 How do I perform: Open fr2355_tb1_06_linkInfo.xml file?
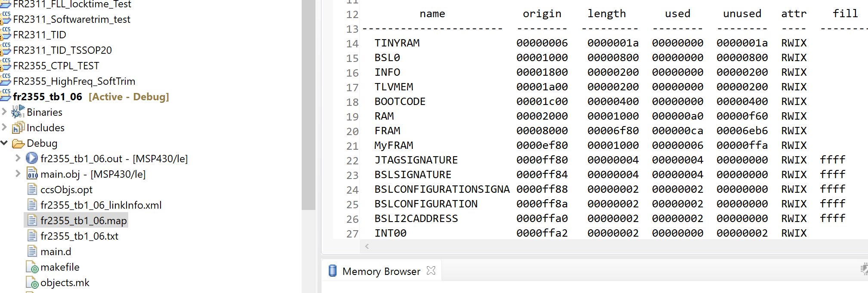coord(101,205)
